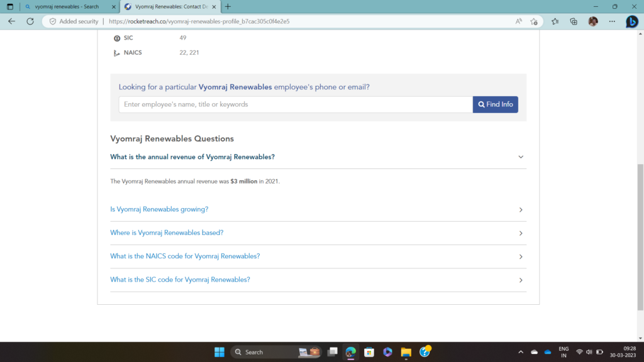Click the ENG IN language indicator

(563, 352)
